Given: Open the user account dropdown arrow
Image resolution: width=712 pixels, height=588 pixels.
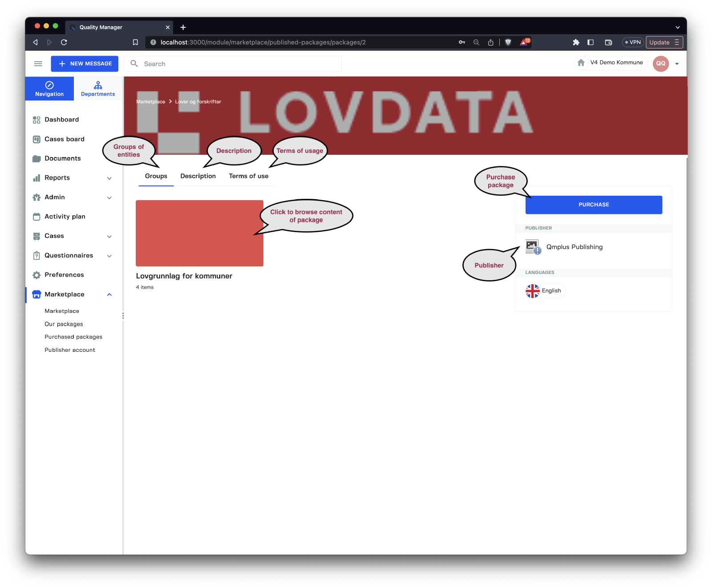Looking at the screenshot, I should point(677,64).
